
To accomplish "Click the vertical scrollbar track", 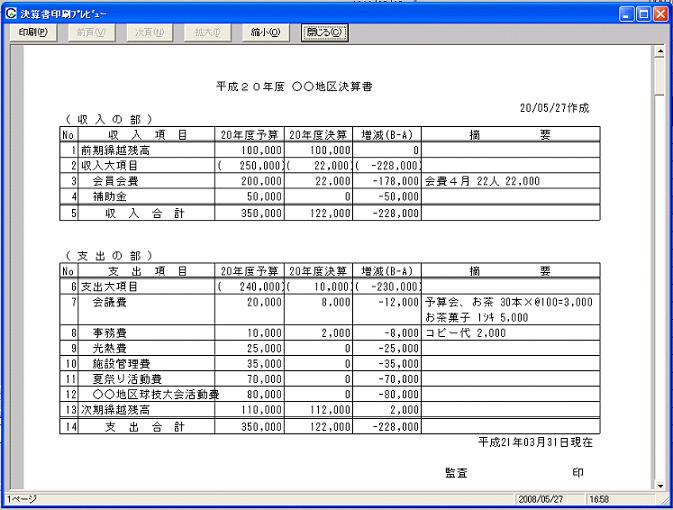I will [x=660, y=300].
